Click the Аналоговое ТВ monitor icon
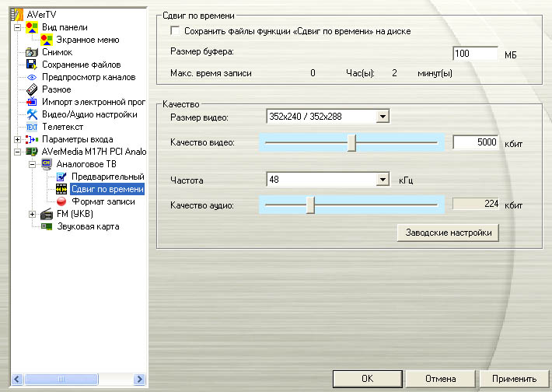 point(47,164)
